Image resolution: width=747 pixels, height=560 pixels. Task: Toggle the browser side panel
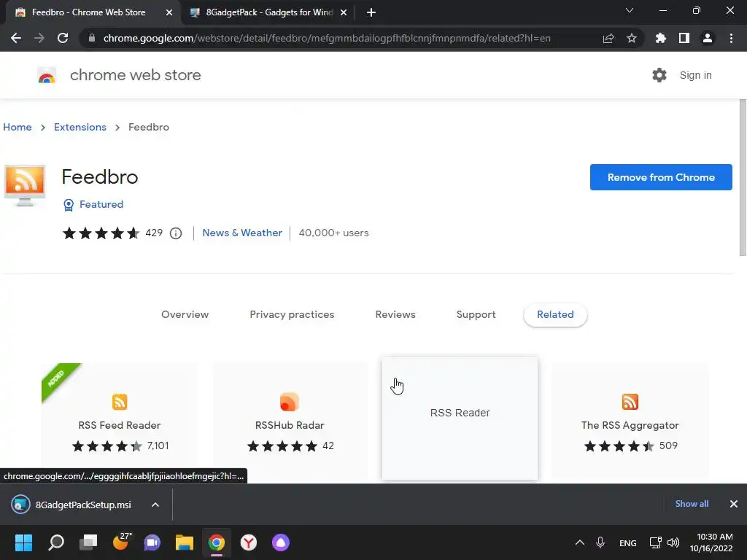684,38
